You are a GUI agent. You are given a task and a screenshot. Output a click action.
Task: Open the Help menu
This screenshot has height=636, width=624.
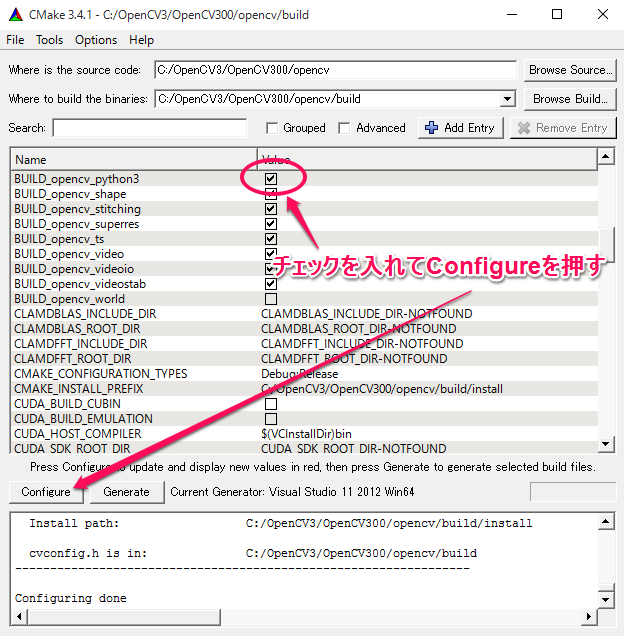click(142, 40)
